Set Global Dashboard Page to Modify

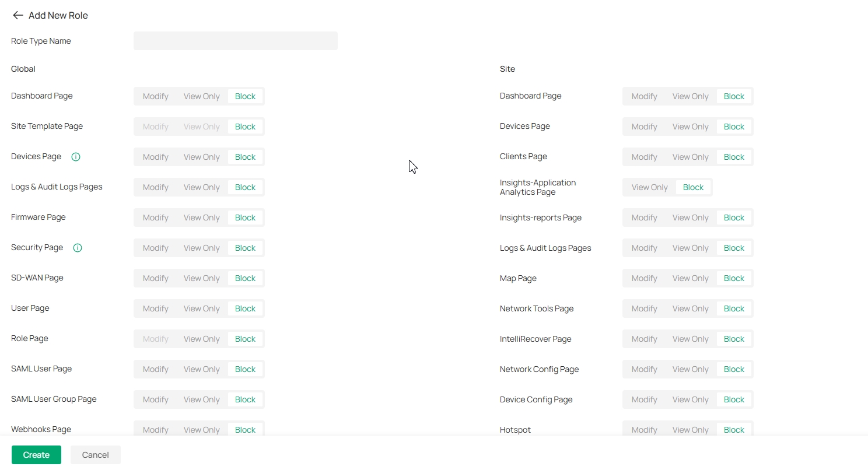(x=155, y=96)
